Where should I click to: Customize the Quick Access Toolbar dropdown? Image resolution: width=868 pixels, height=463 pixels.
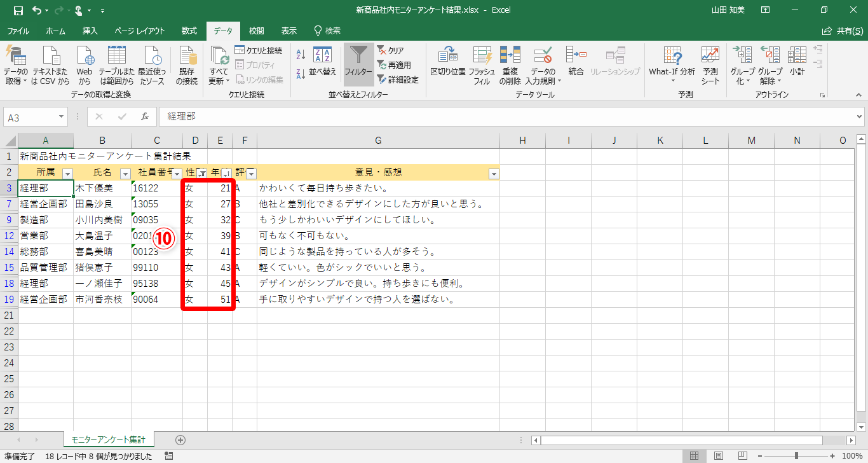(x=103, y=10)
